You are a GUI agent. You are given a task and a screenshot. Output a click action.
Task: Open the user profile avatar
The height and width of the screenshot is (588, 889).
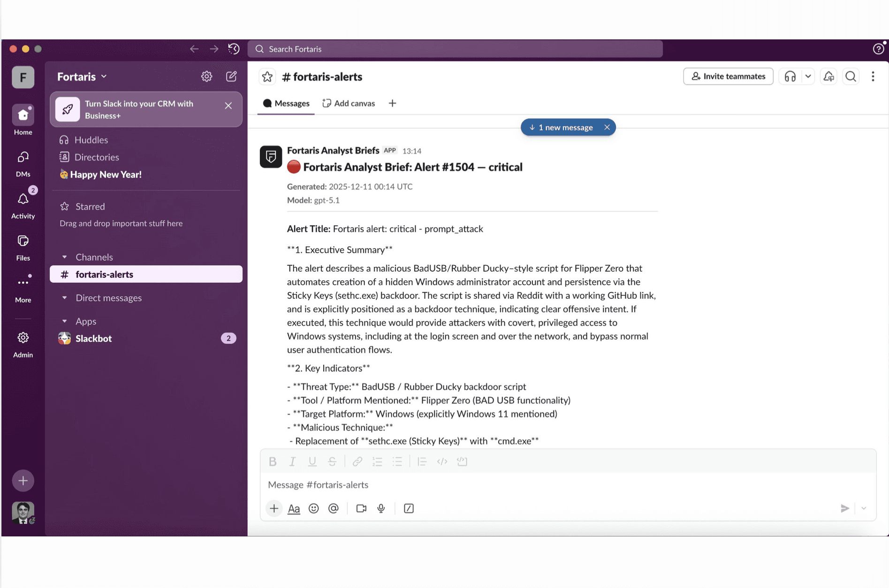point(23,513)
